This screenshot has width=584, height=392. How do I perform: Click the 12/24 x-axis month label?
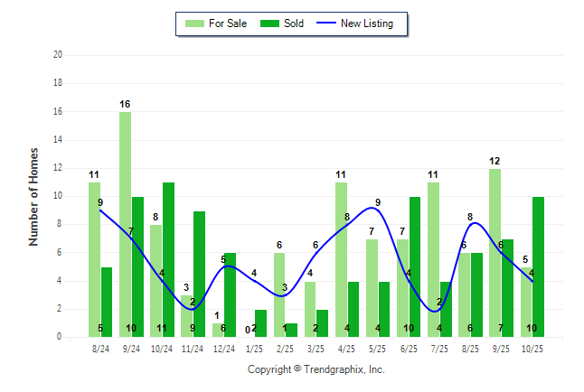click(x=223, y=347)
